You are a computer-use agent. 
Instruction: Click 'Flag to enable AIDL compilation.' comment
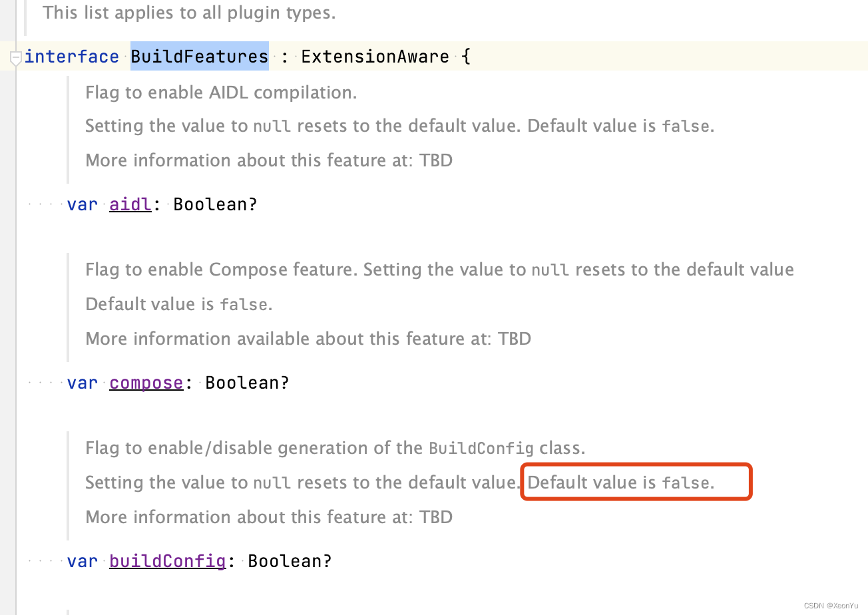(x=221, y=93)
